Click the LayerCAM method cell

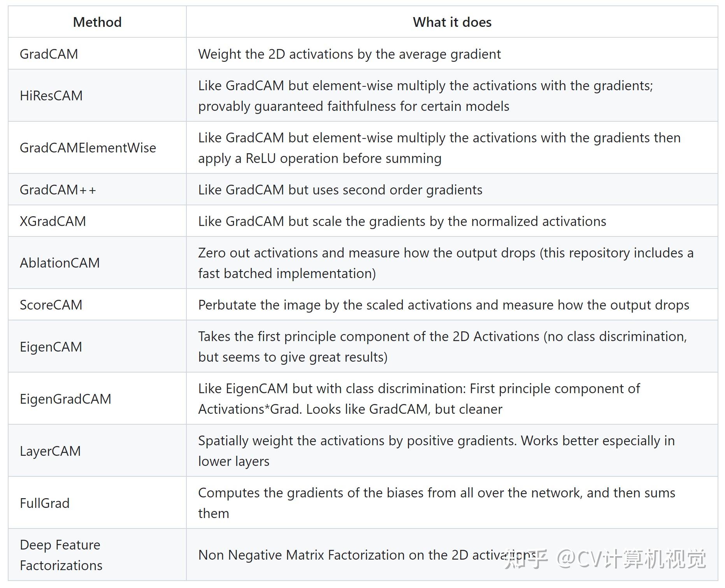point(50,451)
